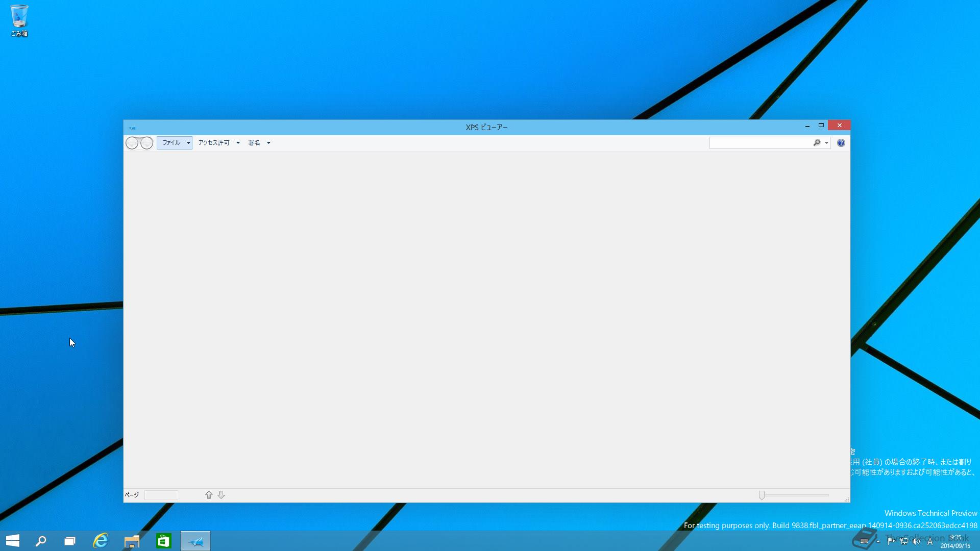The height and width of the screenshot is (551, 980).
Task: Click the resize grip in status bar corner
Action: pos(847,499)
